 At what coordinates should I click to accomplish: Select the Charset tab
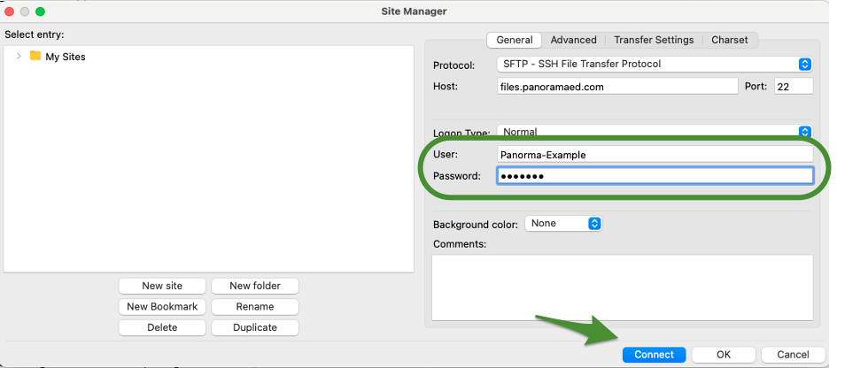[x=729, y=40]
